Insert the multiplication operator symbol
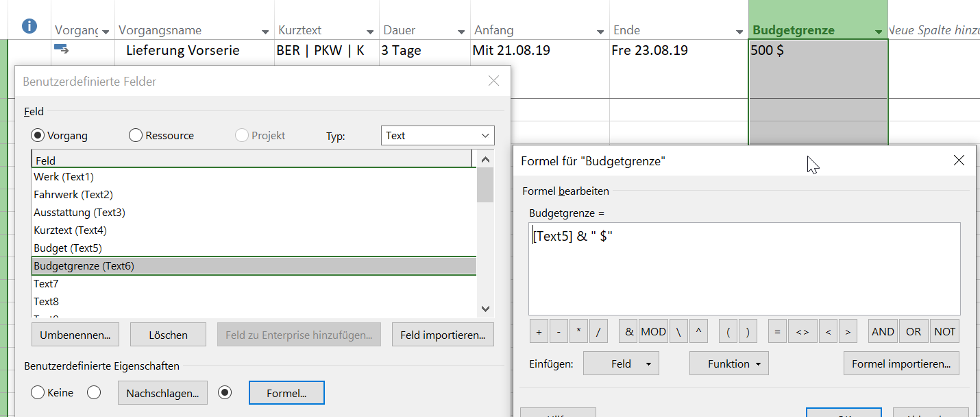 578,331
